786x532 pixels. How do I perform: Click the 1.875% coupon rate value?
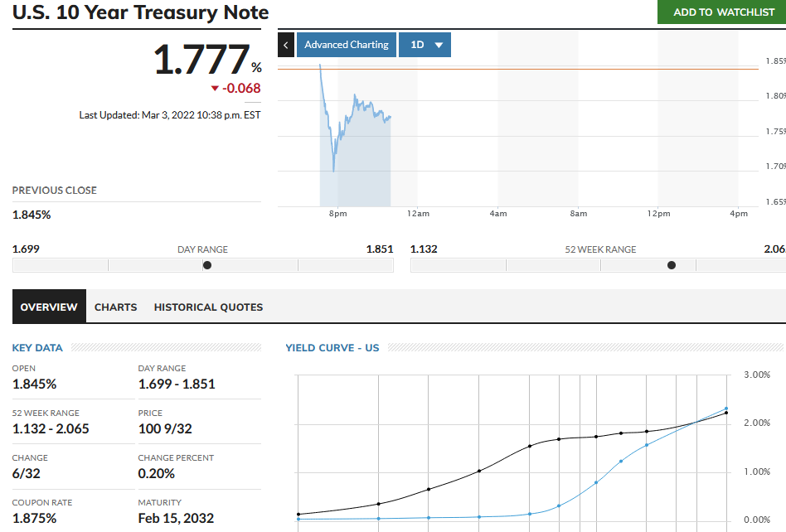(x=35, y=518)
